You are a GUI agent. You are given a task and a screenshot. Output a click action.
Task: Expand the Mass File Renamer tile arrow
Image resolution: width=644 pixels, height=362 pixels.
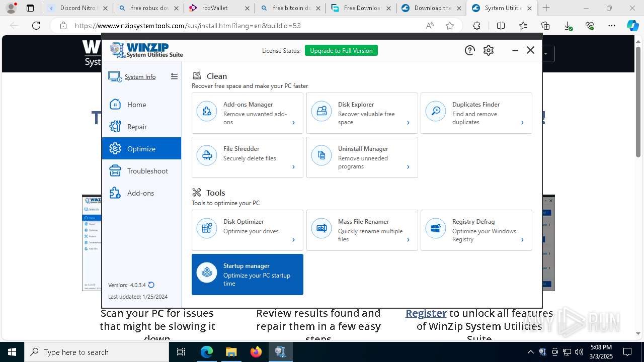pos(408,240)
